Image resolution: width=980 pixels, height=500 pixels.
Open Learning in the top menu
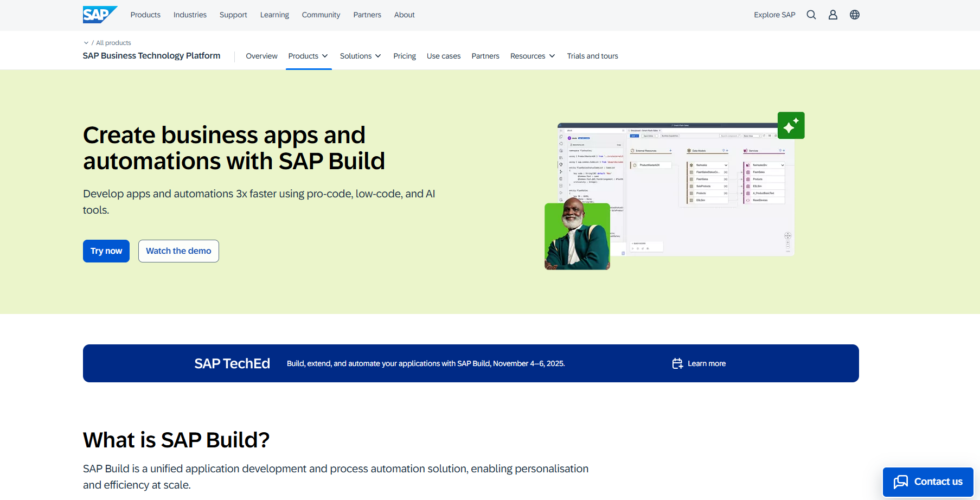(x=274, y=15)
